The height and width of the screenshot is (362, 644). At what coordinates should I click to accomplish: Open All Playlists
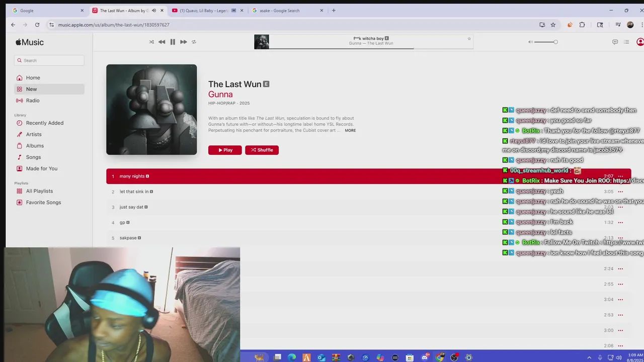(49, 191)
